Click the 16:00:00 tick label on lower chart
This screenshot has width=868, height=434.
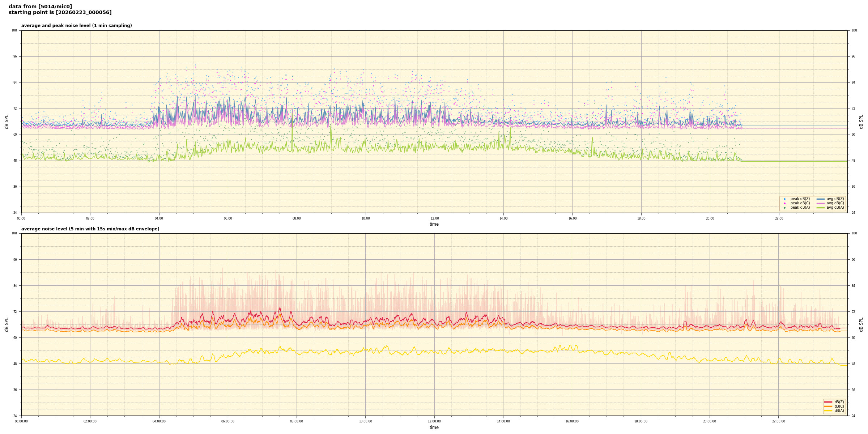tap(572, 421)
